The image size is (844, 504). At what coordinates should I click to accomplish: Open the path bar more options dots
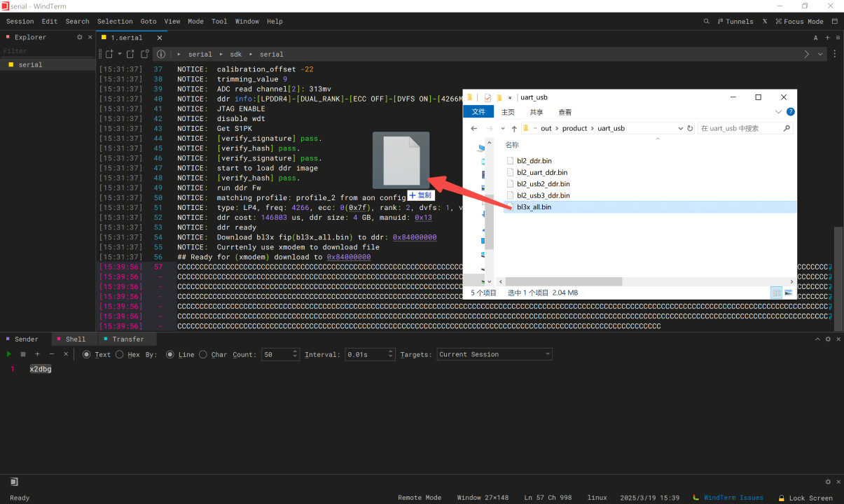pyautogui.click(x=835, y=54)
